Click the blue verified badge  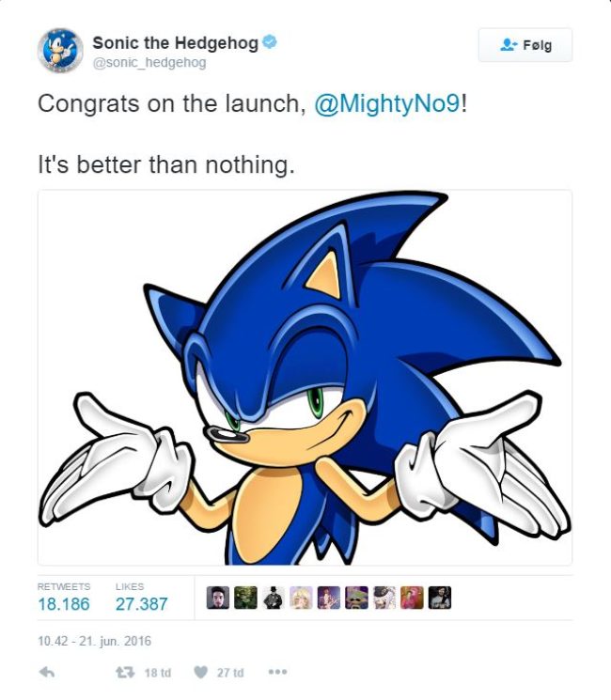[270, 42]
